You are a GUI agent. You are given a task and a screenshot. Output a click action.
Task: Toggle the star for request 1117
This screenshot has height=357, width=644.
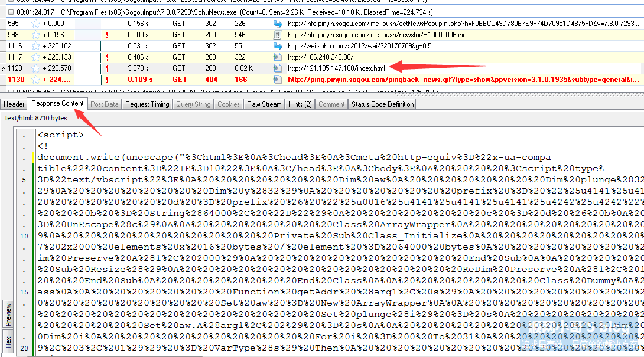(35, 57)
